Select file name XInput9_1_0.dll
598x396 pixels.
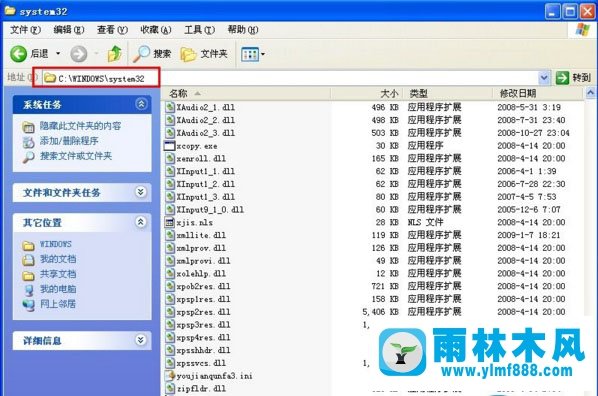pos(210,210)
